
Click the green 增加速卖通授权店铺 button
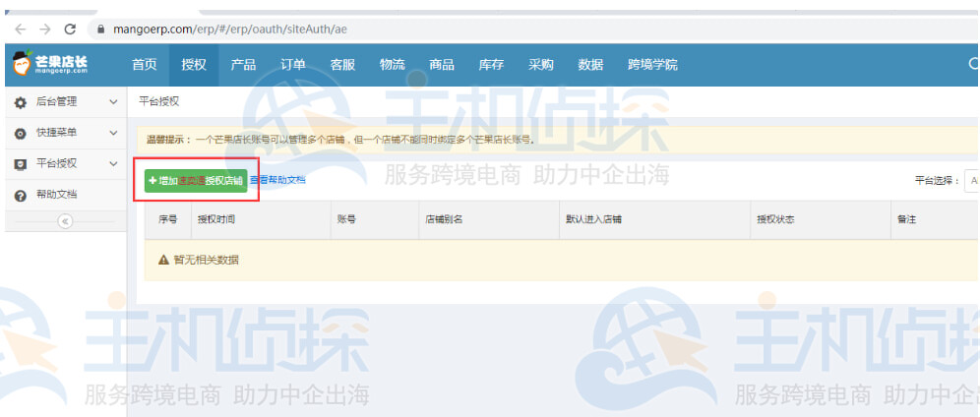[195, 181]
